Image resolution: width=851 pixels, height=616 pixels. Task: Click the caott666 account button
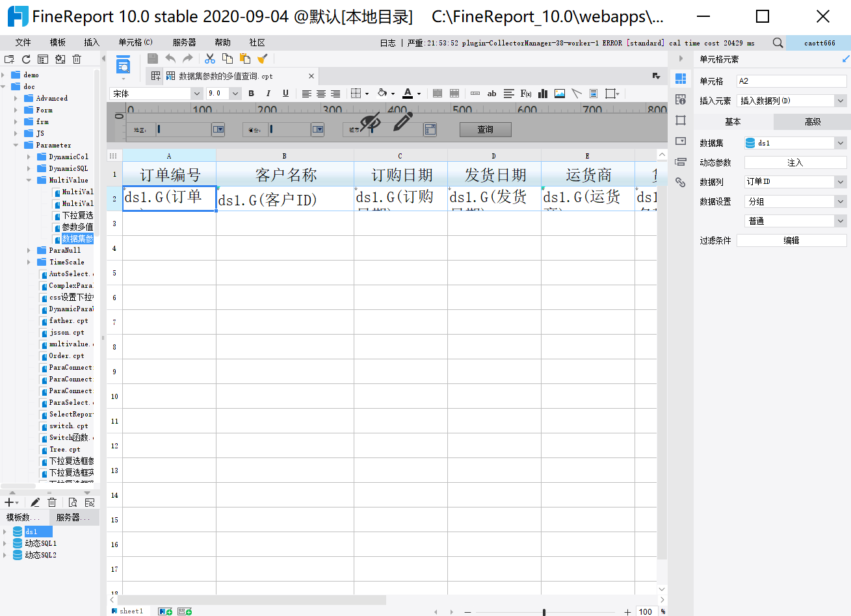(819, 43)
